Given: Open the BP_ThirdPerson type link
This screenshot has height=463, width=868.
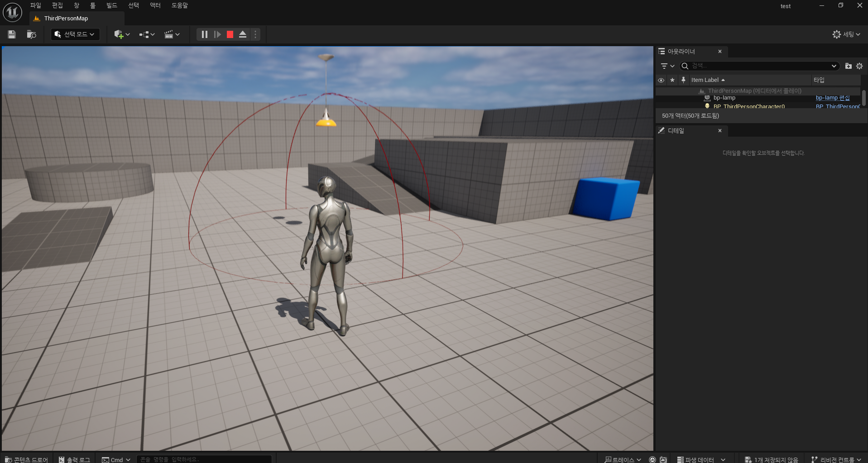Looking at the screenshot, I should pos(838,107).
